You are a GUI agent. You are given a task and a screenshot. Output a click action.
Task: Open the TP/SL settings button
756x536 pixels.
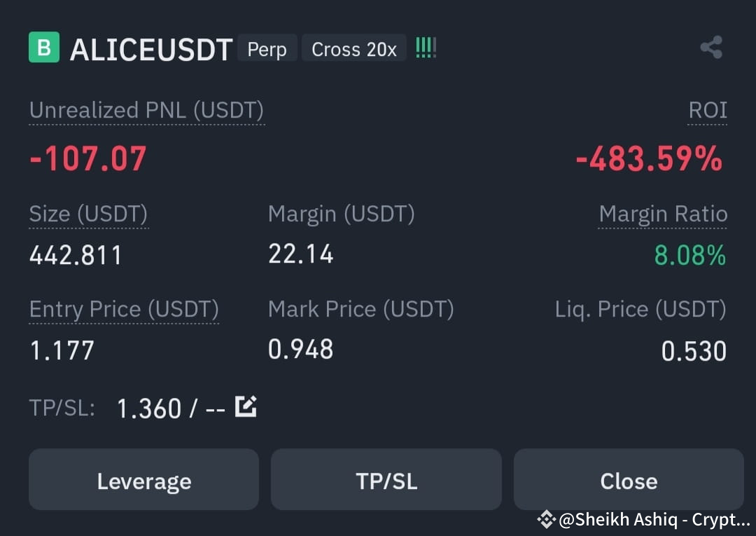point(386,479)
